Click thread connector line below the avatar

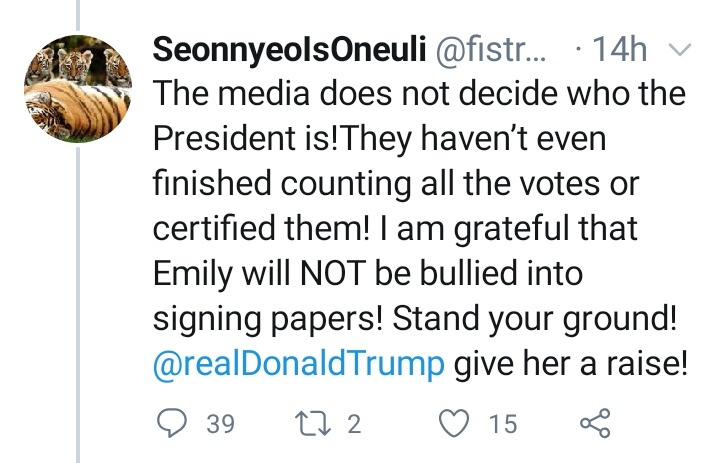click(x=78, y=305)
